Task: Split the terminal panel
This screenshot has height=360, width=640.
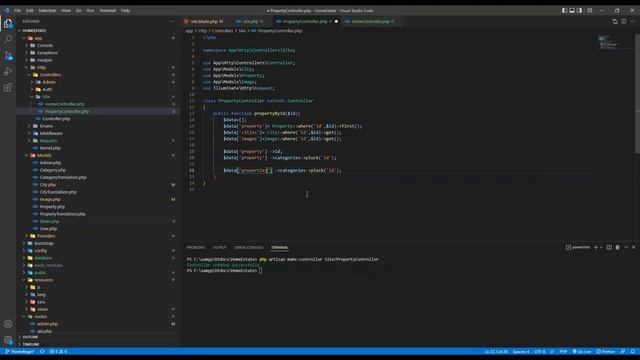Action: pyautogui.click(x=609, y=247)
